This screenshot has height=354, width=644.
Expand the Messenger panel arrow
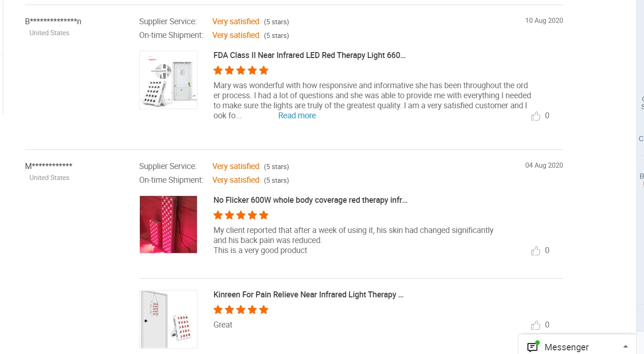626,347
